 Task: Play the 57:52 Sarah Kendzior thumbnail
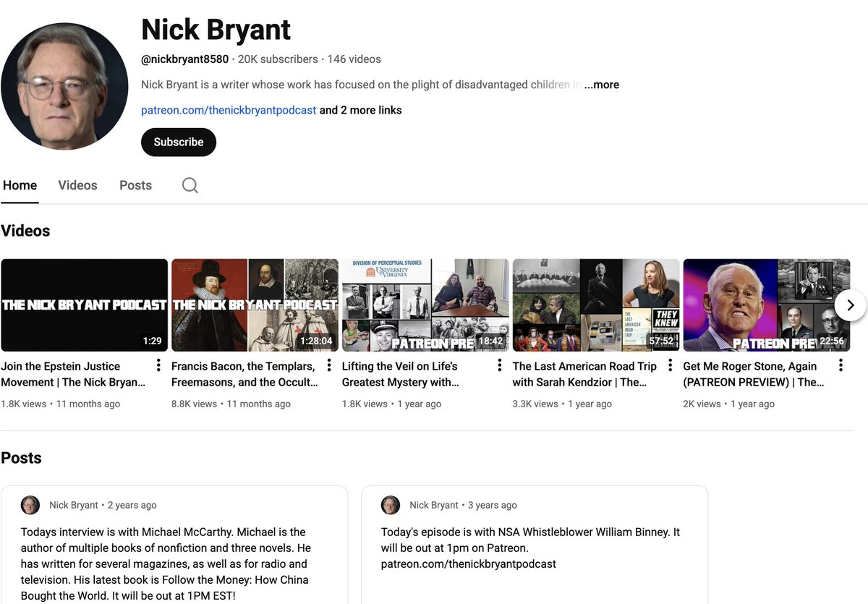(596, 305)
